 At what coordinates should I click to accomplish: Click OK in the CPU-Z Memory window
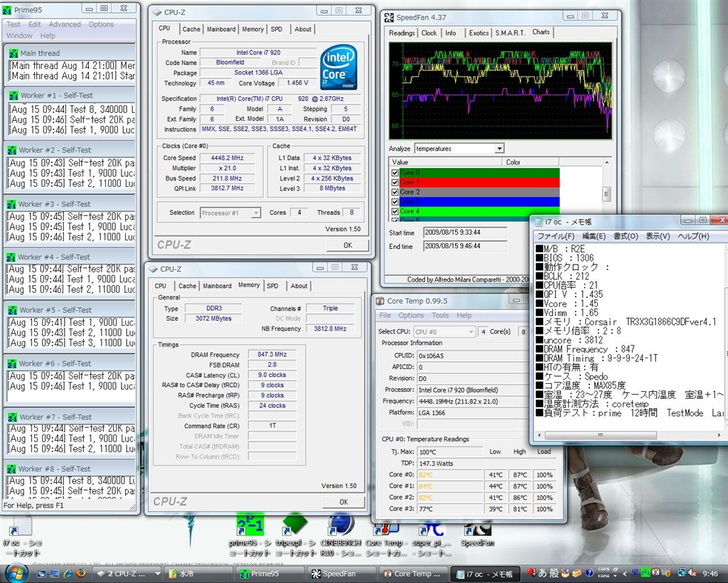(x=343, y=502)
